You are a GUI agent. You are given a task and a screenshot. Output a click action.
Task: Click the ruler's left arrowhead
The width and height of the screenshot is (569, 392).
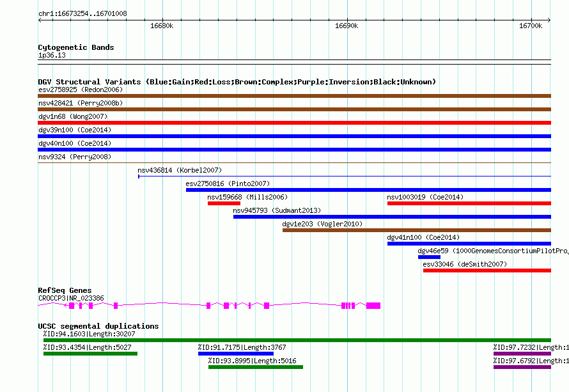[x=40, y=20]
